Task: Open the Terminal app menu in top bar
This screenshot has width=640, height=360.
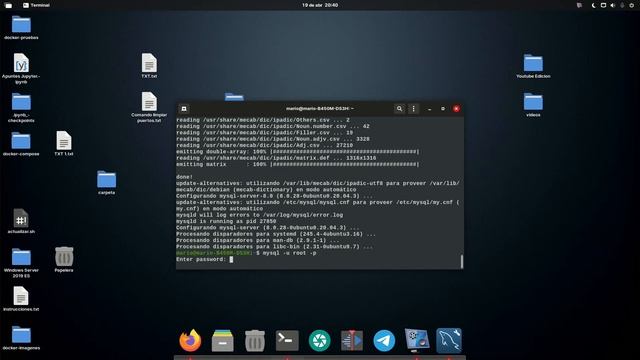Action: [36, 5]
